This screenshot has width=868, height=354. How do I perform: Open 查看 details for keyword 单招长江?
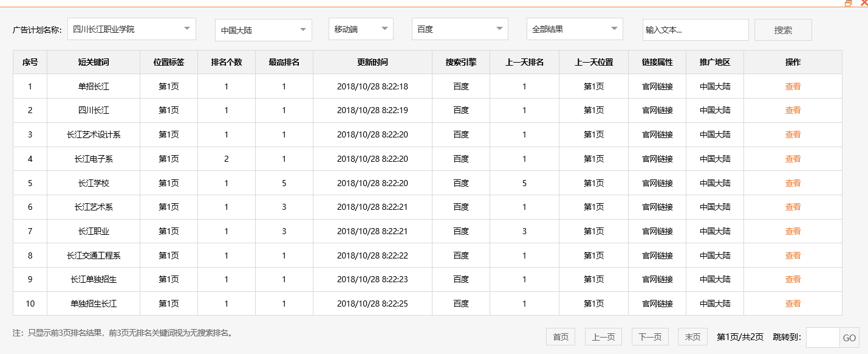793,86
